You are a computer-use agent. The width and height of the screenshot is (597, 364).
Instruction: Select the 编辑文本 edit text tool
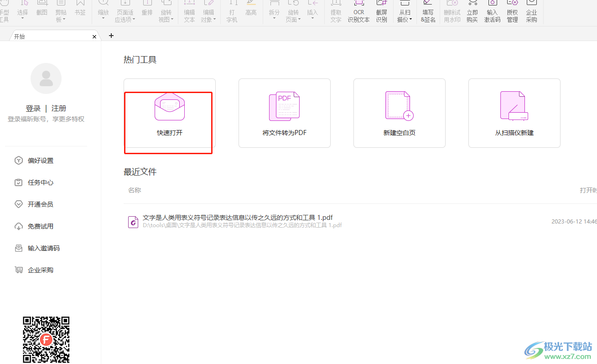pyautogui.click(x=189, y=12)
